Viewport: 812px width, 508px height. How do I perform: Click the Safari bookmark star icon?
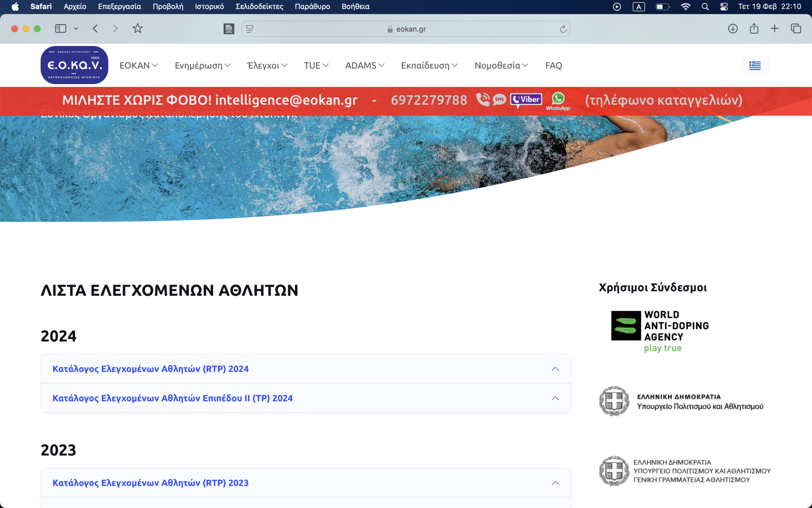click(138, 29)
